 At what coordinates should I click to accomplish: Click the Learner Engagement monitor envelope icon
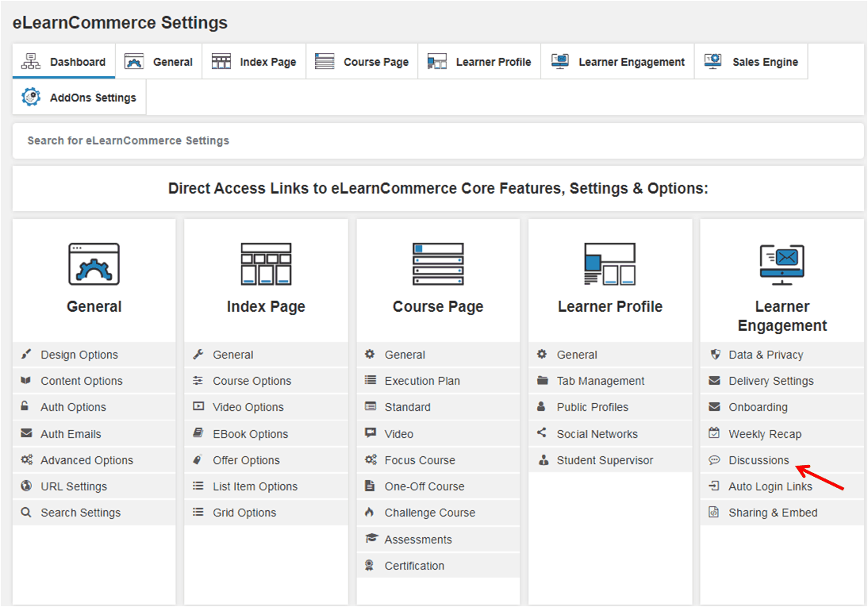(x=782, y=265)
